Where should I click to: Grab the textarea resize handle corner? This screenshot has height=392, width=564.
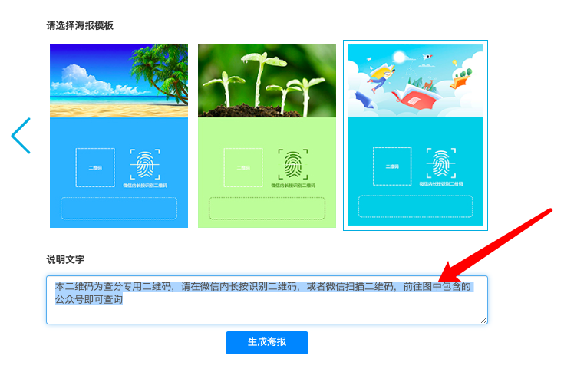(483, 321)
